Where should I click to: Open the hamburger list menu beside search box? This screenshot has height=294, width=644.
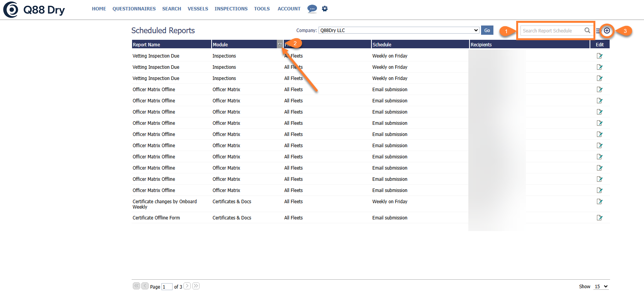598,31
